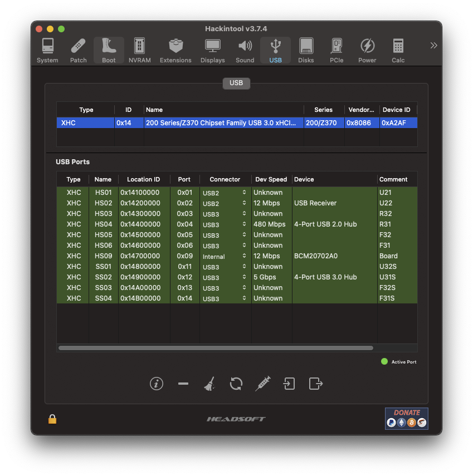This screenshot has width=473, height=476.
Task: Open the connector dropdown for HS05
Action: 225,235
